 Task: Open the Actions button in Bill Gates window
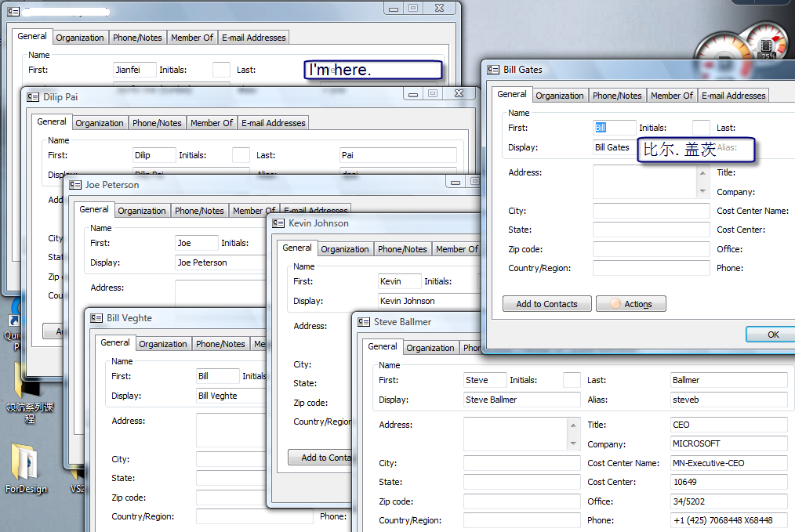click(x=630, y=304)
